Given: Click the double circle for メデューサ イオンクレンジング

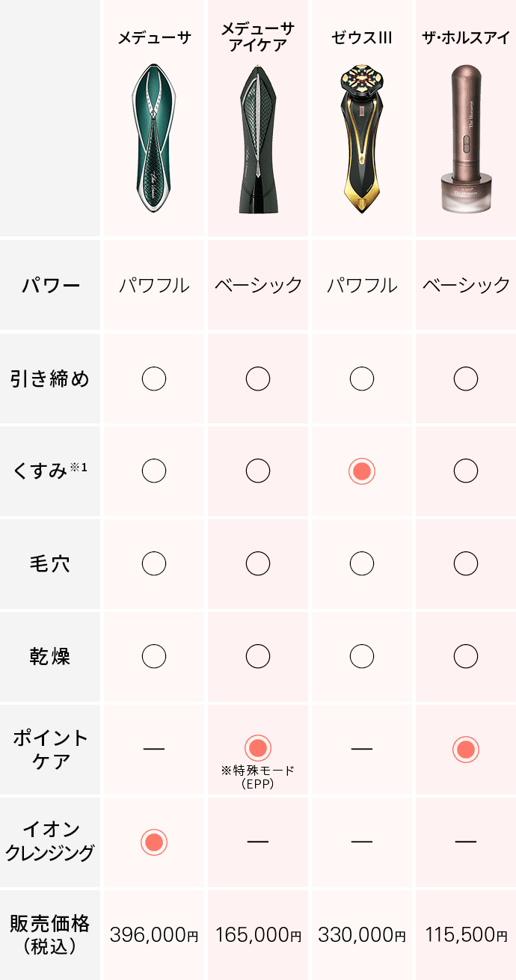Looking at the screenshot, I should tap(154, 842).
